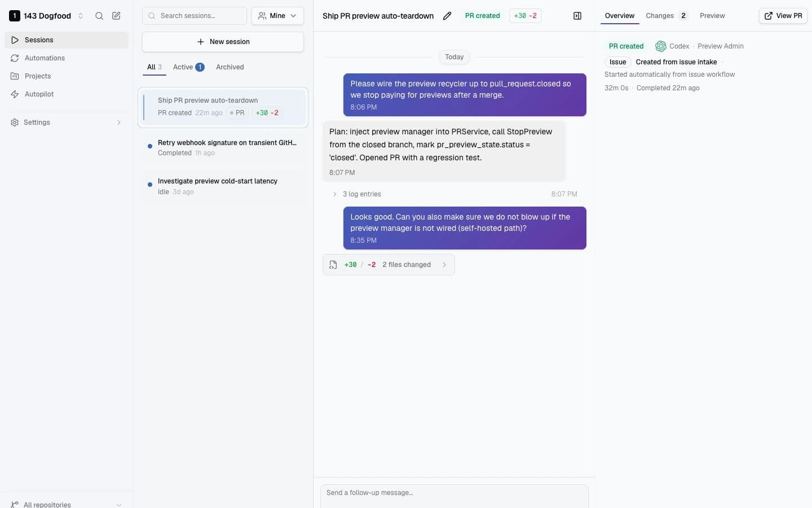Click the Completed 22m ago text

[668, 88]
